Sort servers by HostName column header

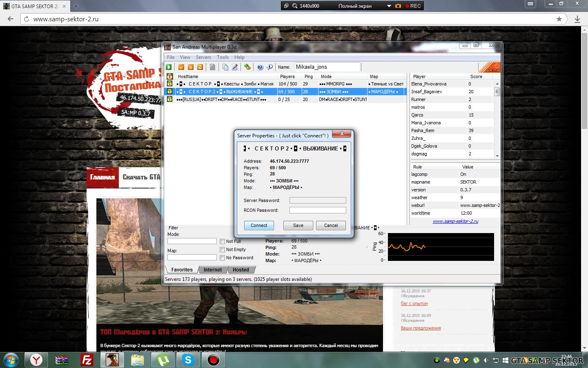click(226, 76)
